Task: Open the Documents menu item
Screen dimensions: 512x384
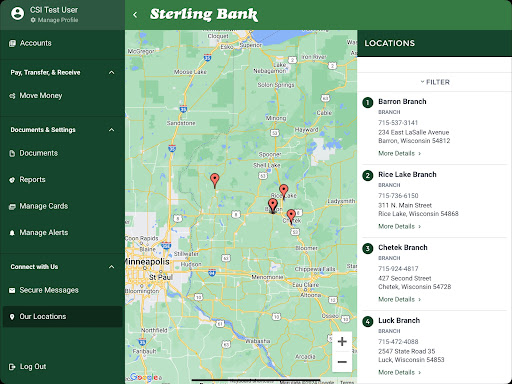Action: click(x=63, y=153)
